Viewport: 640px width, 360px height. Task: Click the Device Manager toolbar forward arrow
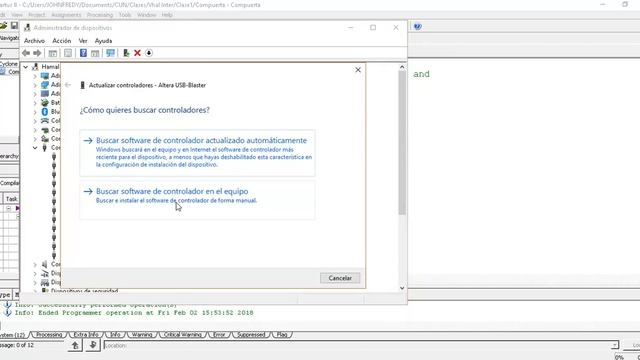37,53
